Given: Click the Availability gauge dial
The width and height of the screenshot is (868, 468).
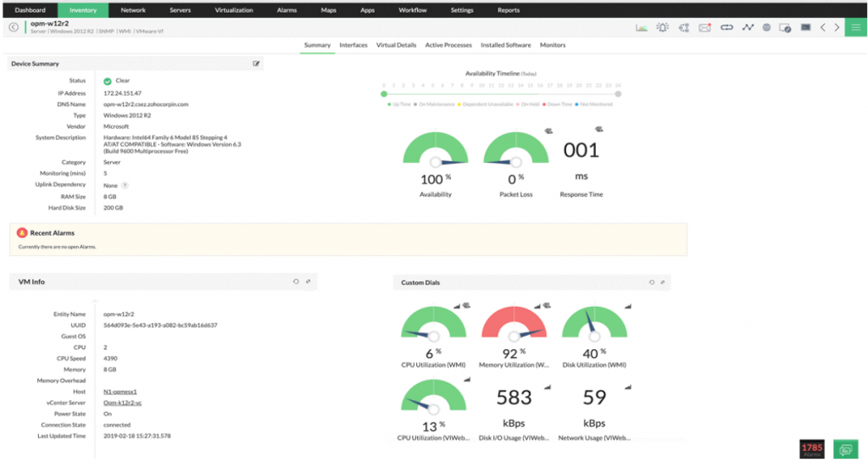Looking at the screenshot, I should coord(436,149).
